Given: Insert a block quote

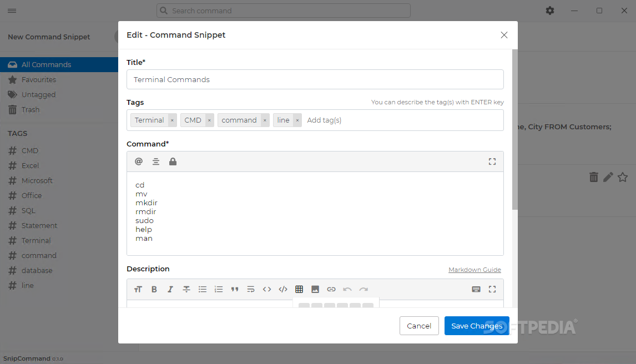Looking at the screenshot, I should click(234, 290).
